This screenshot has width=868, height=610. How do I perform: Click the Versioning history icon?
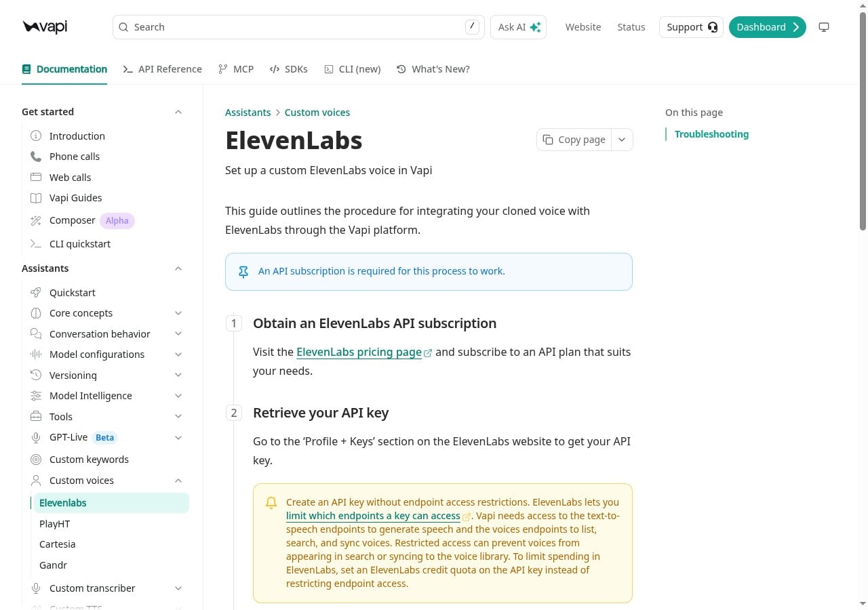pos(36,375)
